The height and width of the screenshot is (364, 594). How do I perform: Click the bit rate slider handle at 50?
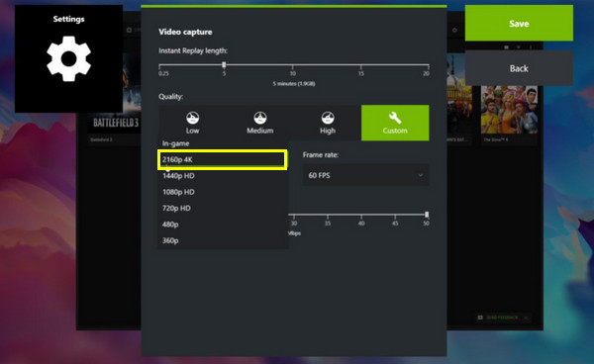click(x=427, y=215)
